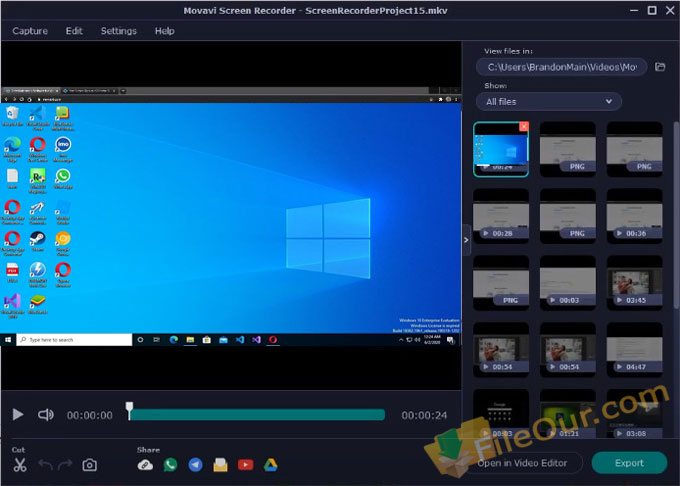The height and width of the screenshot is (486, 680).
Task: Upload the recording to YouTube
Action: point(245,465)
